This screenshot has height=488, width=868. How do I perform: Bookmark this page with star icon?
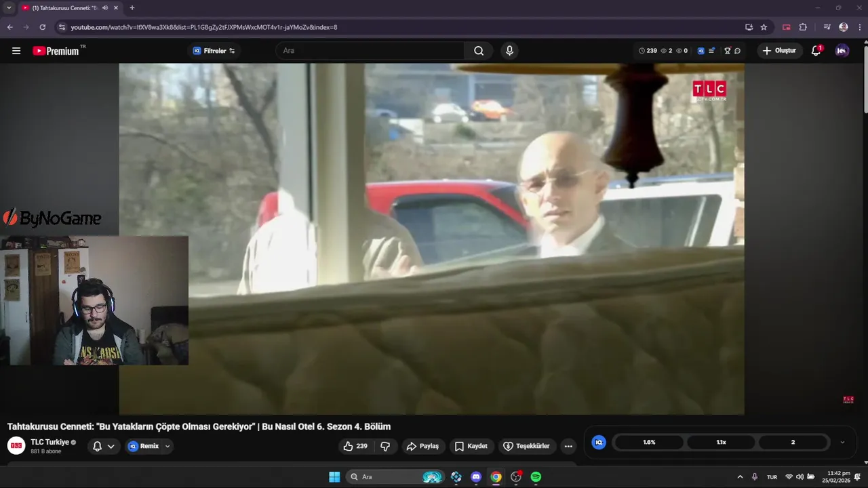tap(764, 27)
